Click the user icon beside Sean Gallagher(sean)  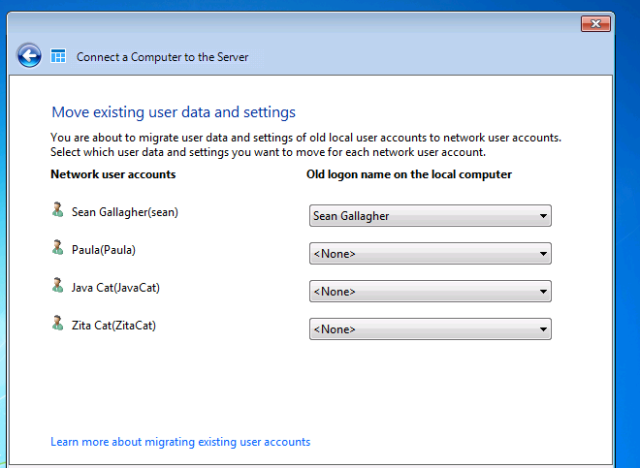(58, 210)
